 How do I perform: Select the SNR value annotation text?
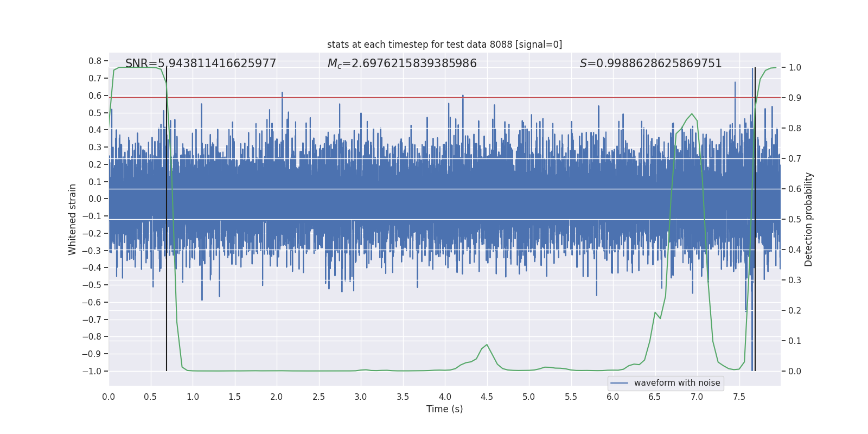click(201, 63)
